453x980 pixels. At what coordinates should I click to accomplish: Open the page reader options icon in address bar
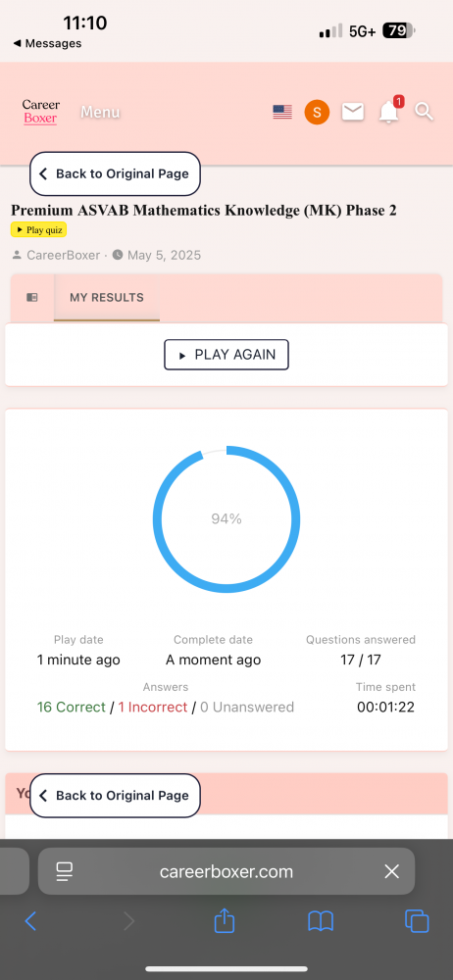coord(65,871)
